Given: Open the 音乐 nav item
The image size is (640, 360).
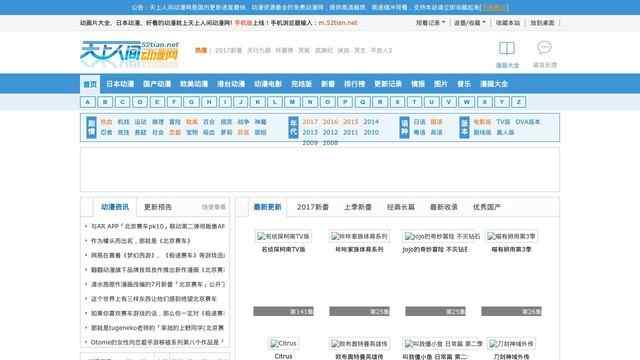Looking at the screenshot, I should [464, 84].
